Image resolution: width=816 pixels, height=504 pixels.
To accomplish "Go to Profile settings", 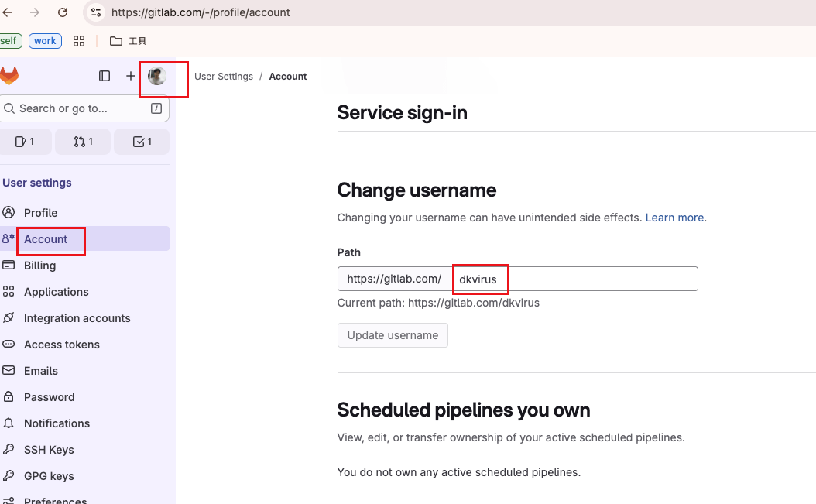I will pyautogui.click(x=40, y=213).
